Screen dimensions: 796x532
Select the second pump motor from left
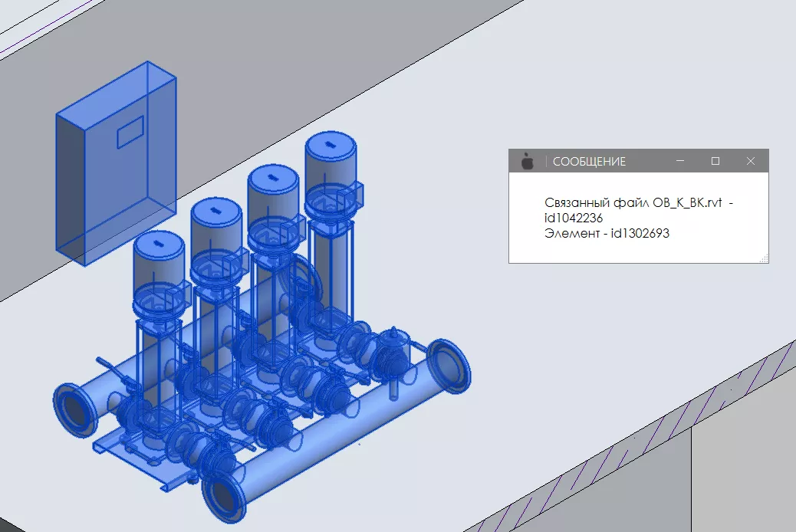216,230
